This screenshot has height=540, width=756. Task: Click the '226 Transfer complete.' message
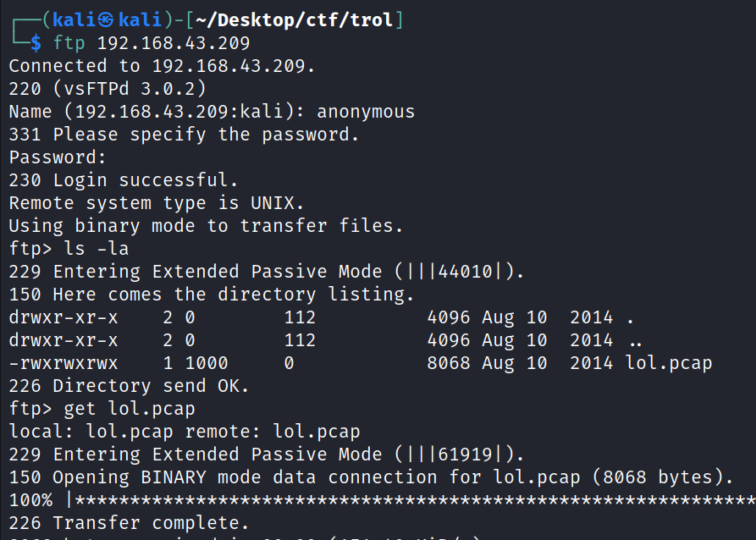click(124, 523)
